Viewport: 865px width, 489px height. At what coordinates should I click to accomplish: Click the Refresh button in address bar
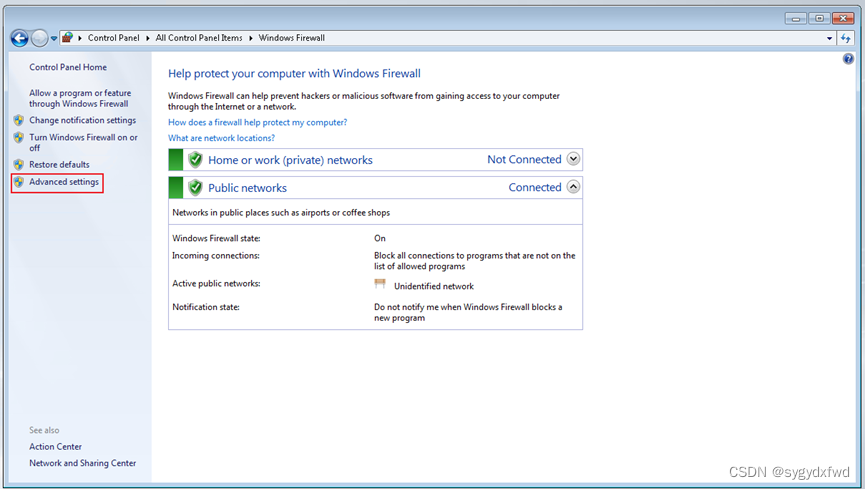[x=845, y=38]
